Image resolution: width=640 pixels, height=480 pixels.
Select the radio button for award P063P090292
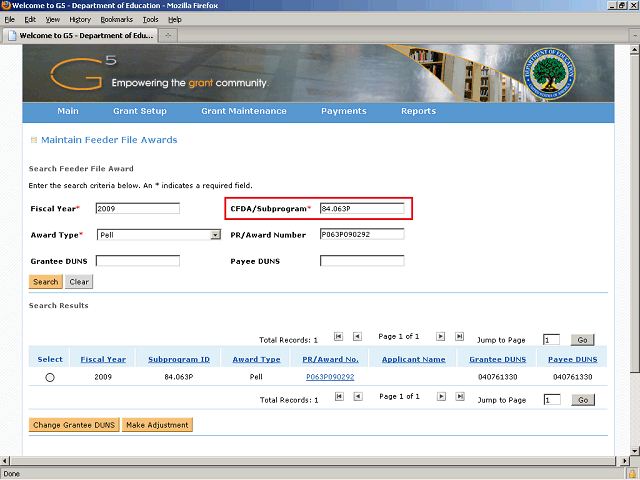coord(50,378)
